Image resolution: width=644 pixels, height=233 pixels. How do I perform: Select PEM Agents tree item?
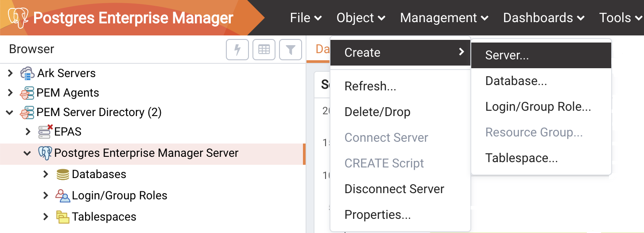68,93
